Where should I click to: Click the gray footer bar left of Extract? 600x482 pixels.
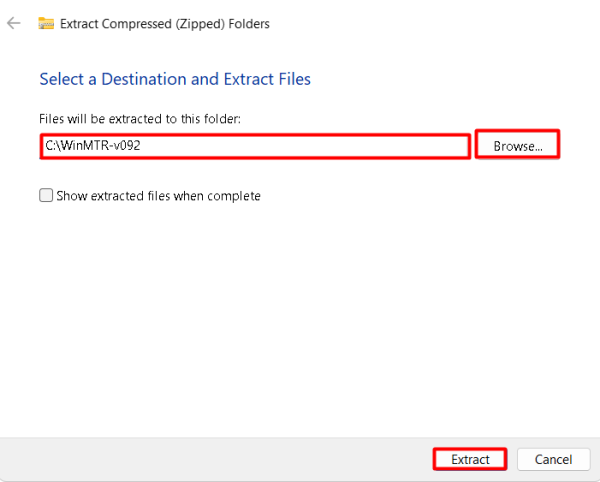(200, 459)
